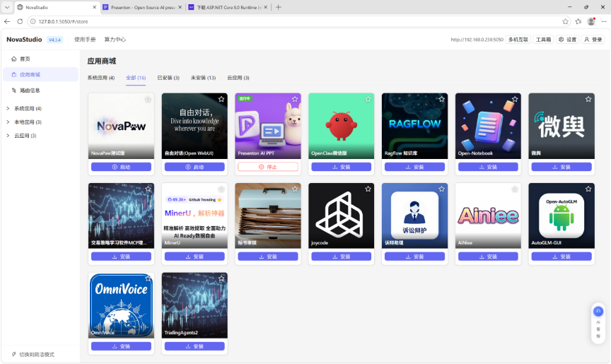The height and width of the screenshot is (364, 611).
Task: Open 未安装 (13) tab
Action: (203, 78)
